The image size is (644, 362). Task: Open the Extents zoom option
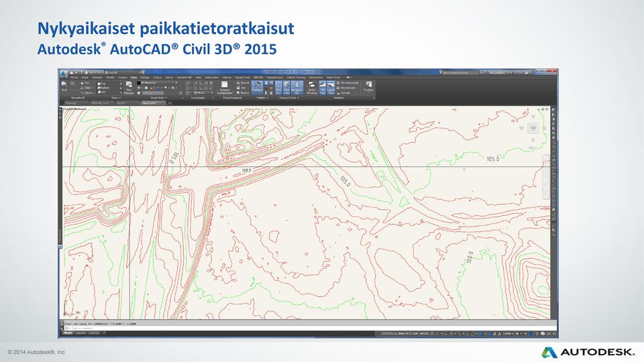coord(88,93)
